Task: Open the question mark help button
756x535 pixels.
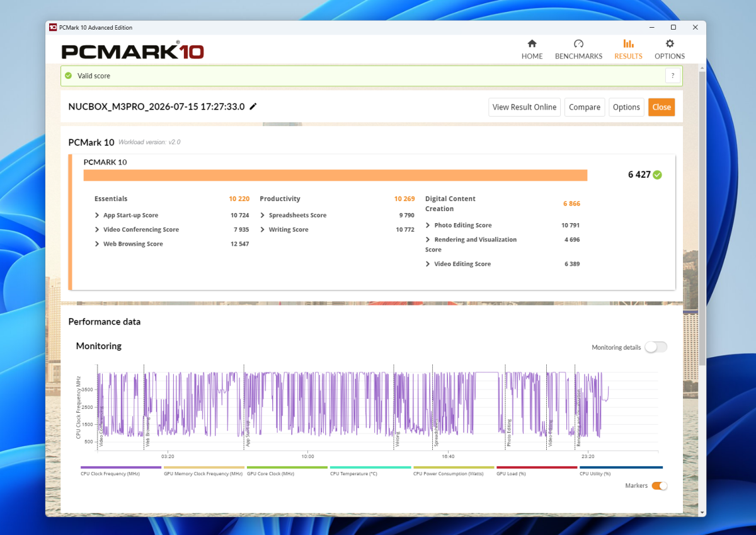Action: pos(673,76)
